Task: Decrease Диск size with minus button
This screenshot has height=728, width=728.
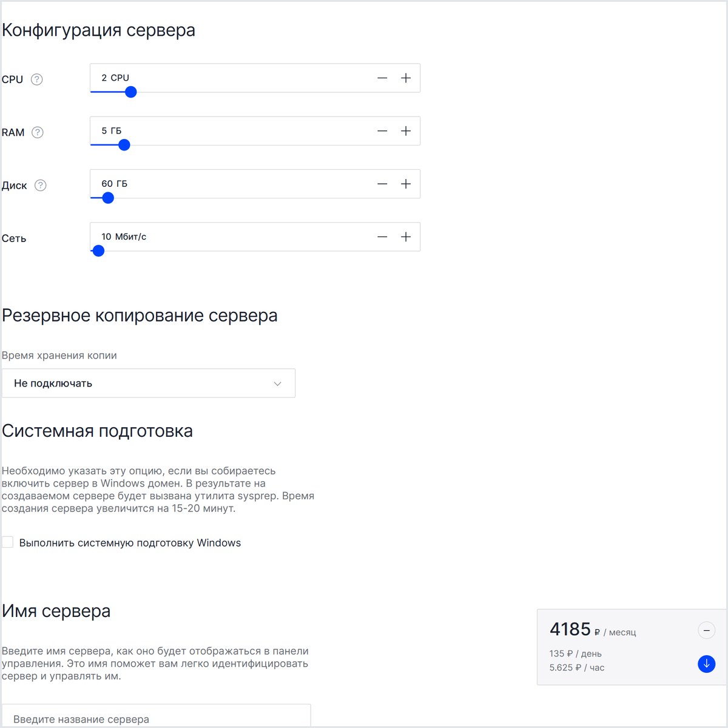Action: pos(382,184)
